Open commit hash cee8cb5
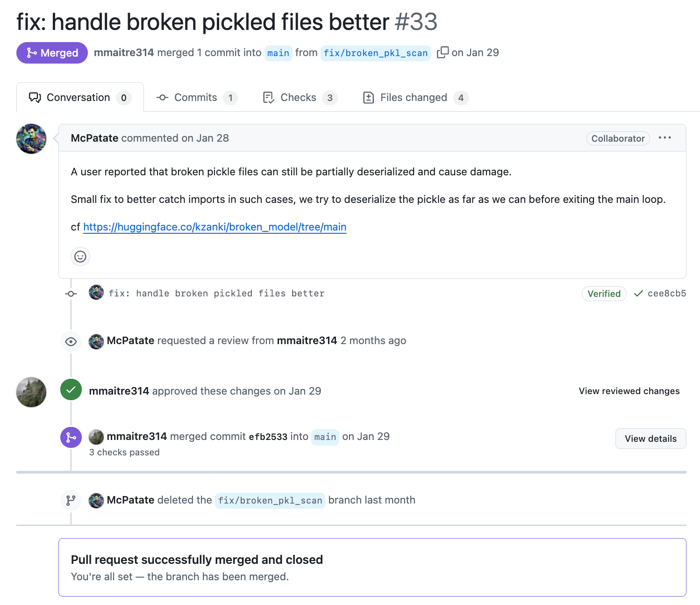Image resolution: width=700 pixels, height=605 pixels. pyautogui.click(x=667, y=294)
